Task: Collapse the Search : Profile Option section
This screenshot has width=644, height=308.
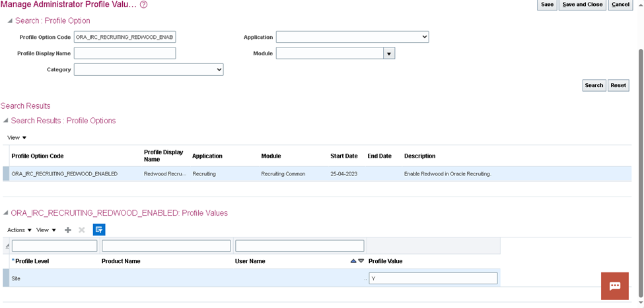Action: [9, 21]
